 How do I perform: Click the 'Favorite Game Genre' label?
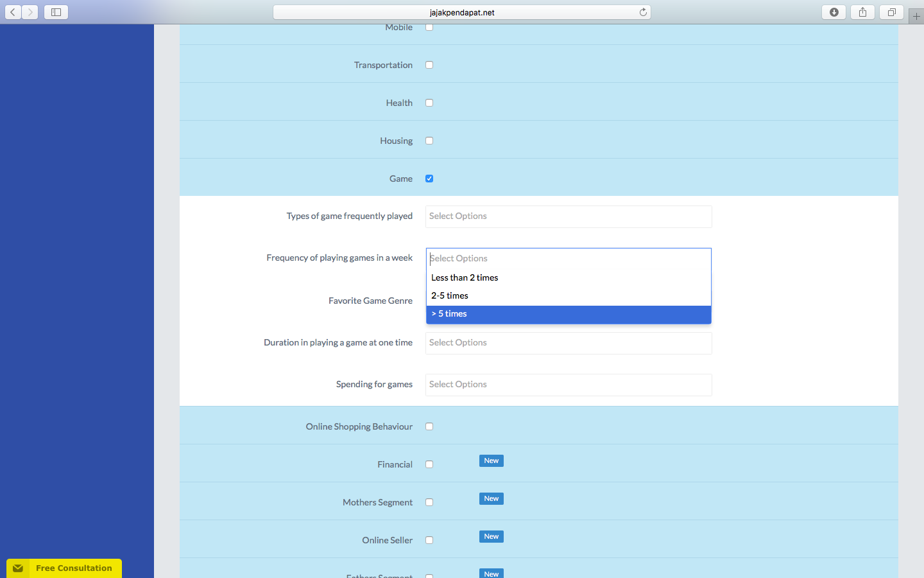pyautogui.click(x=370, y=301)
